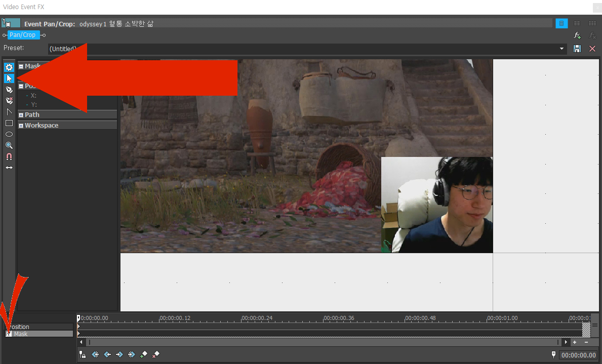602x364 pixels.
Task: Collapse the Position properties section
Action: (x=21, y=86)
